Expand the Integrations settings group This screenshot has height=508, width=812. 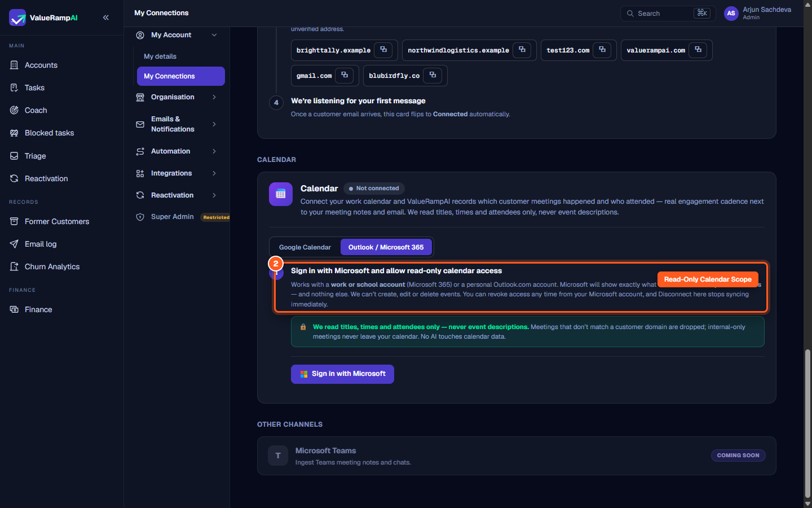(x=214, y=173)
